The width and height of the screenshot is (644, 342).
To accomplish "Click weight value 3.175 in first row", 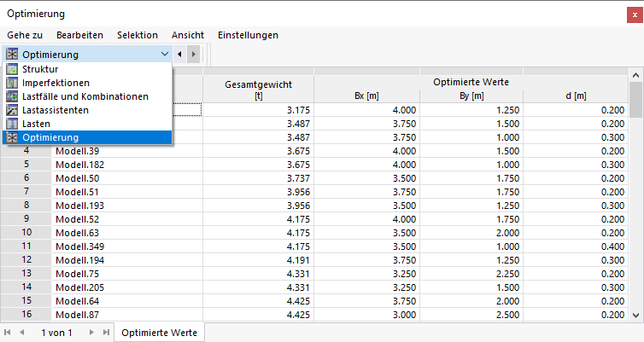I will point(258,110).
